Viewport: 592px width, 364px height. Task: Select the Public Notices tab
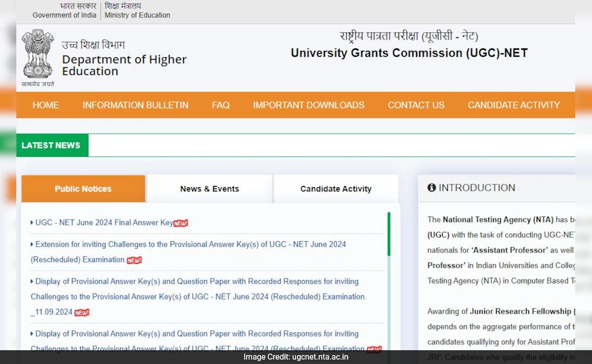tap(83, 188)
